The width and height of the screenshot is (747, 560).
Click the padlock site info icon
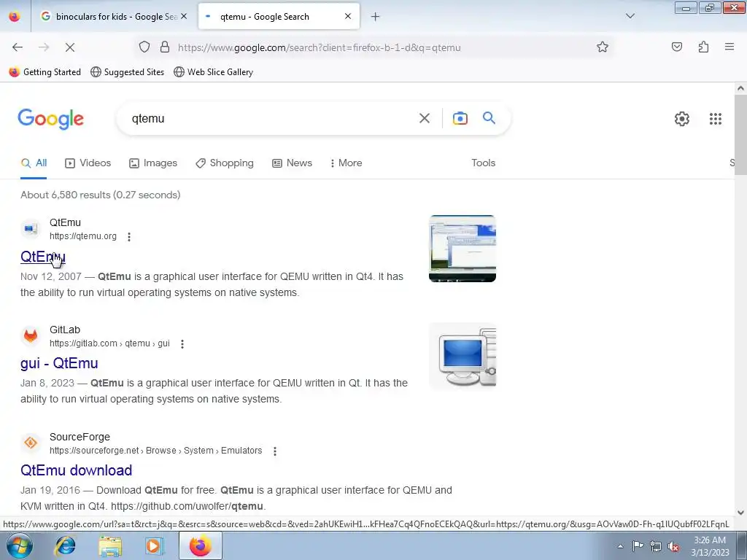[165, 47]
